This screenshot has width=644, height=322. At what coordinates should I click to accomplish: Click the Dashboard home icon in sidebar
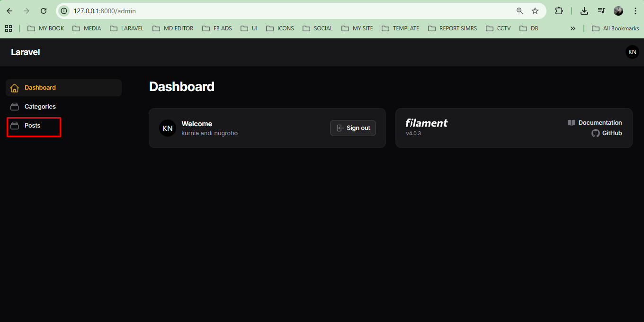click(x=15, y=88)
